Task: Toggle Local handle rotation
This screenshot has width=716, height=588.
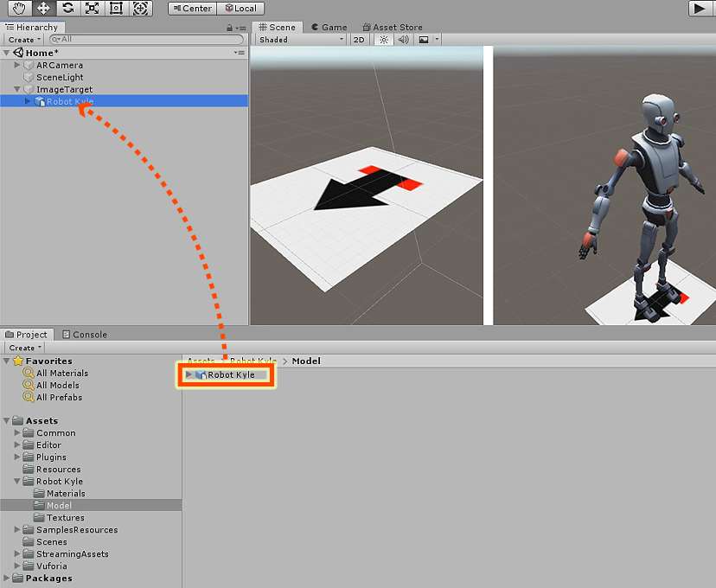Action: (240, 9)
